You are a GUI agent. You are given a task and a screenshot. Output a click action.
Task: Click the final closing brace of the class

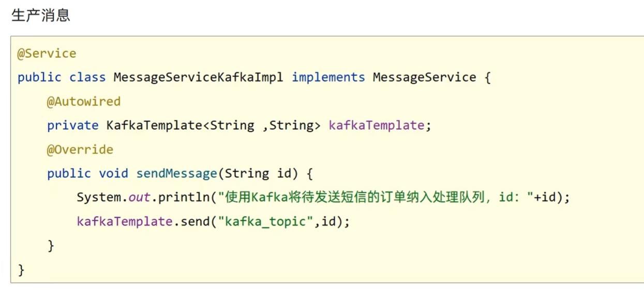point(21,269)
